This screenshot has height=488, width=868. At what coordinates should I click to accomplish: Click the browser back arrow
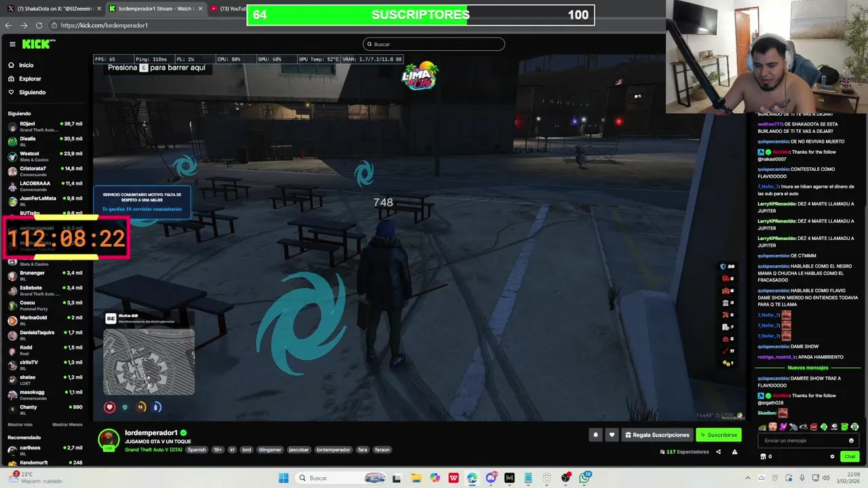pos(9,25)
